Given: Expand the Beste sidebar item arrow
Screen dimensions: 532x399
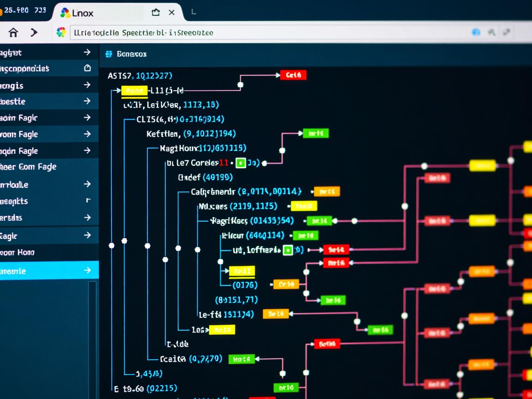Looking at the screenshot, I should [x=87, y=101].
